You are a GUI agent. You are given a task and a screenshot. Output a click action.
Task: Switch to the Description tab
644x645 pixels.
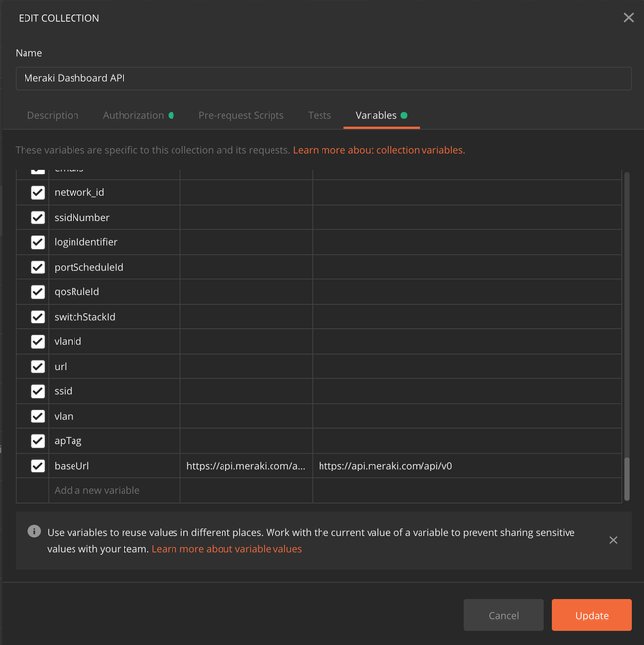tap(53, 115)
